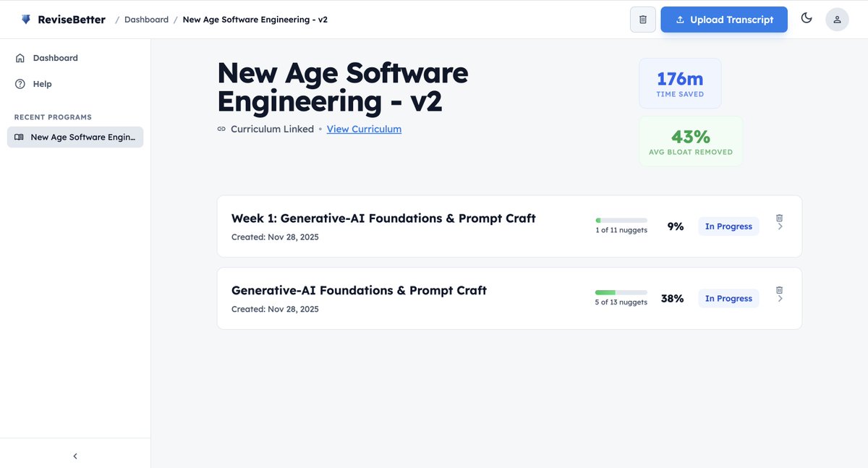This screenshot has height=468, width=868.
Task: Delete the Week 1 transcript using its trash icon
Action: (779, 218)
